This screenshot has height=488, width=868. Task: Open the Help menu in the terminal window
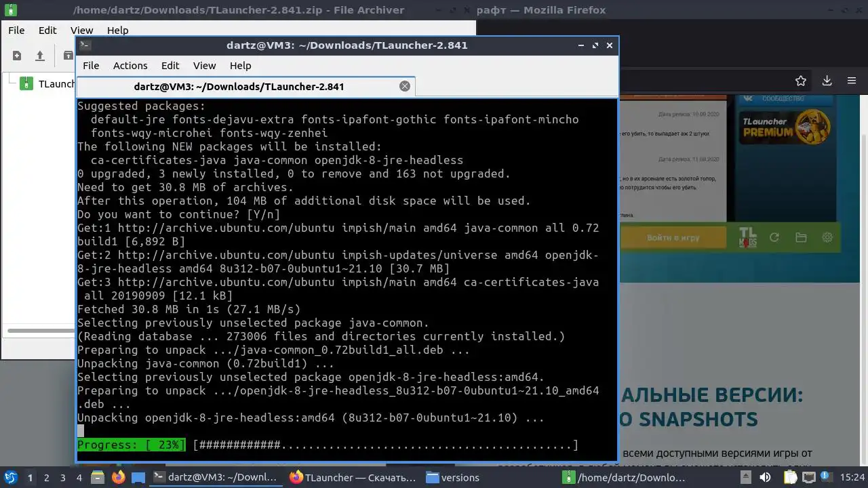pyautogui.click(x=240, y=66)
